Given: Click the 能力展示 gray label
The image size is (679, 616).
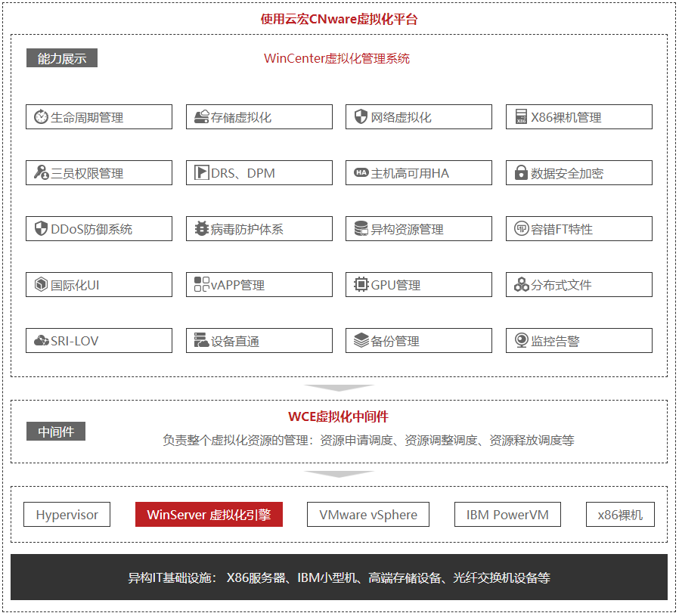Looking at the screenshot, I should (x=62, y=58).
